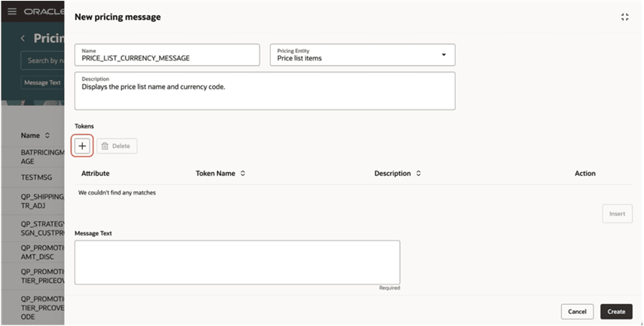Edit the Name input field

(x=167, y=54)
